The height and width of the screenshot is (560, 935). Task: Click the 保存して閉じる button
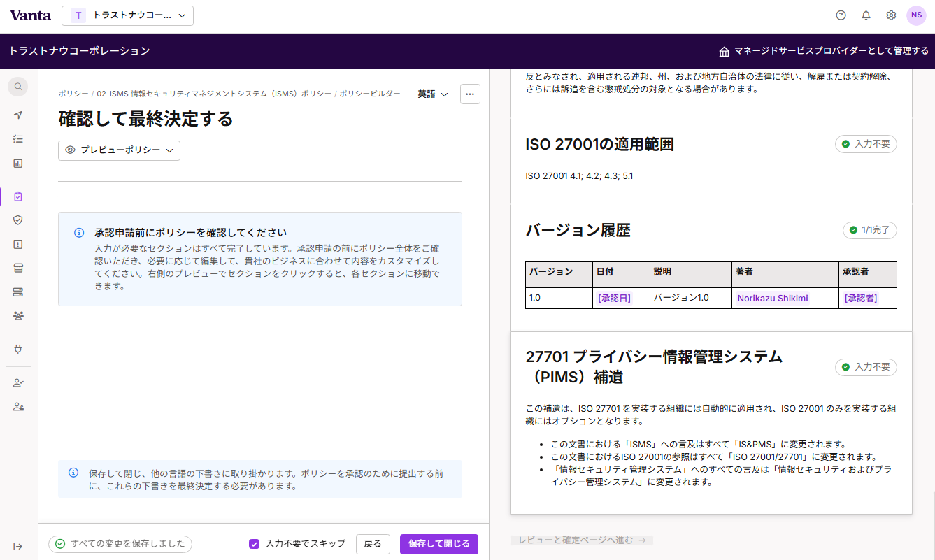click(x=439, y=544)
